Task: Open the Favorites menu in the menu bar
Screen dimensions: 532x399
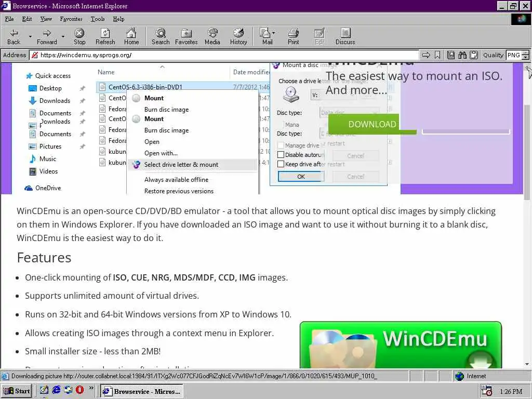Action: pos(71,19)
